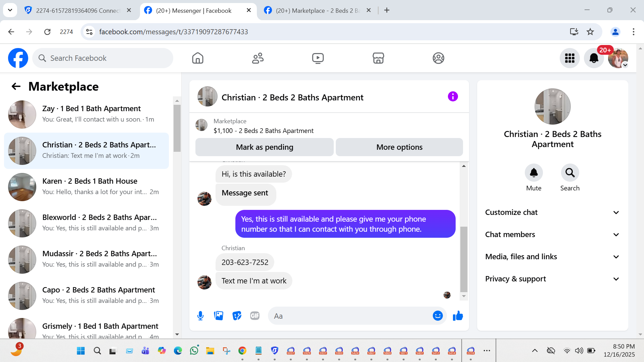
Task: Open the Blexworld 2 Beds 2 Baths chat
Action: pos(87,223)
